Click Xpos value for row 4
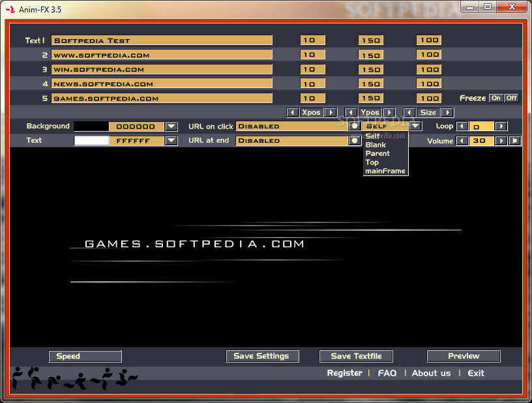The width and height of the screenshot is (532, 403). coord(312,83)
